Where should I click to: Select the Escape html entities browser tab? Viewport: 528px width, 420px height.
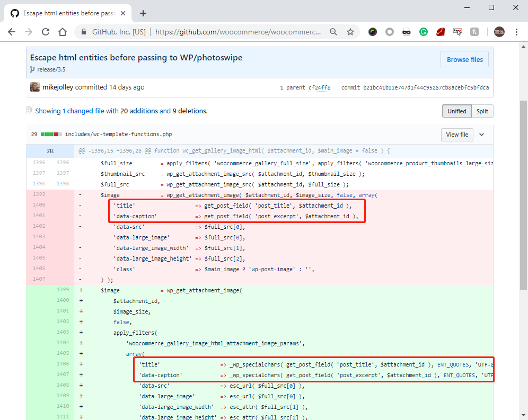coord(67,13)
